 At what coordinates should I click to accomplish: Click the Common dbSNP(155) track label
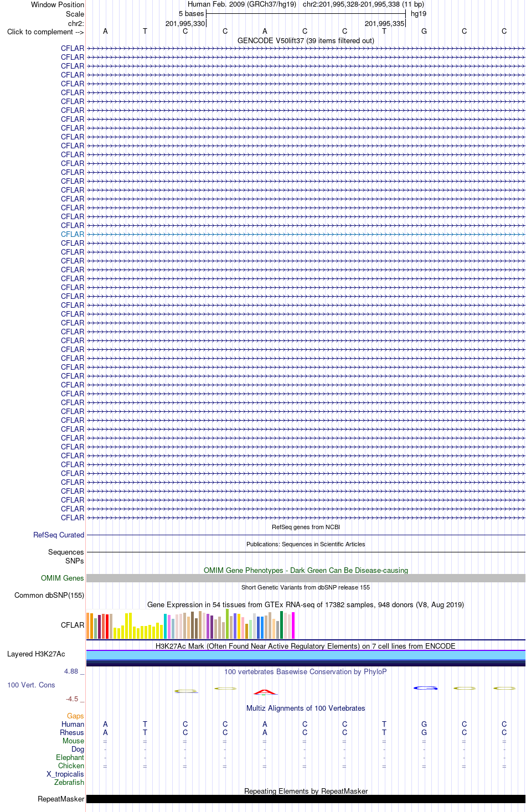click(49, 595)
